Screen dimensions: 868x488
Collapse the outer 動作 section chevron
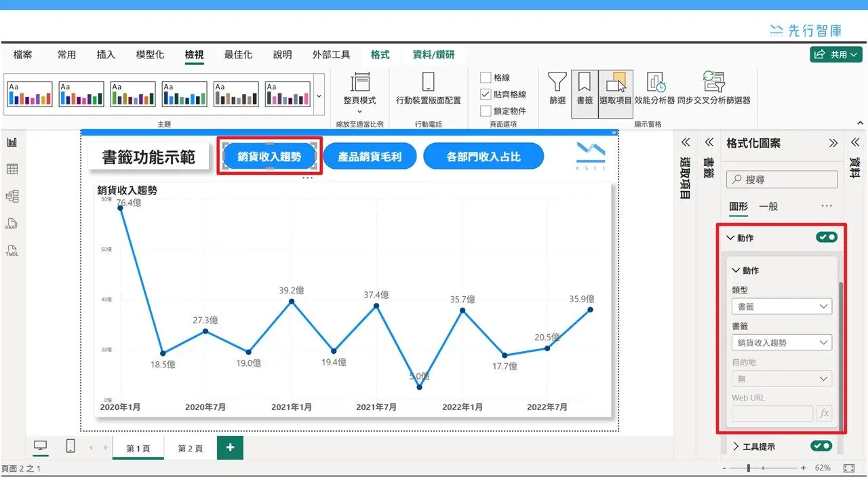click(730, 238)
